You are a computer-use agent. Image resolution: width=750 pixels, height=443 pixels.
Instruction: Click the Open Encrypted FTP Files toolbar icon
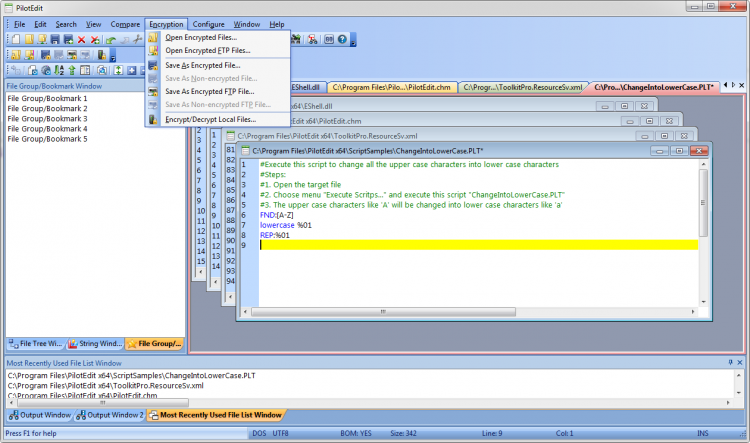pos(29,55)
